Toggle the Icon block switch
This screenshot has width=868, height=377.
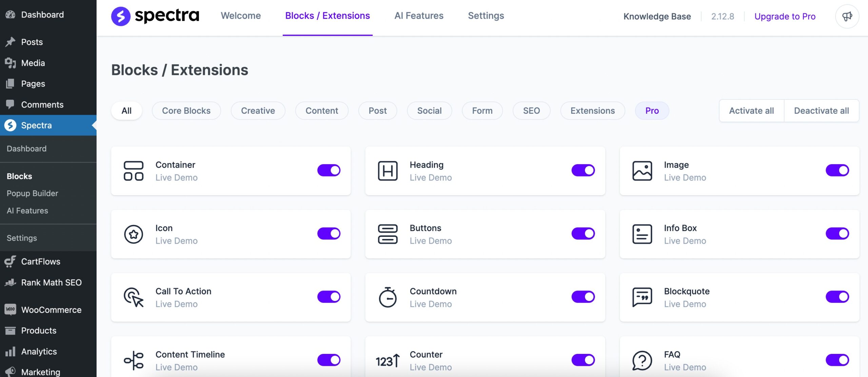tap(329, 233)
